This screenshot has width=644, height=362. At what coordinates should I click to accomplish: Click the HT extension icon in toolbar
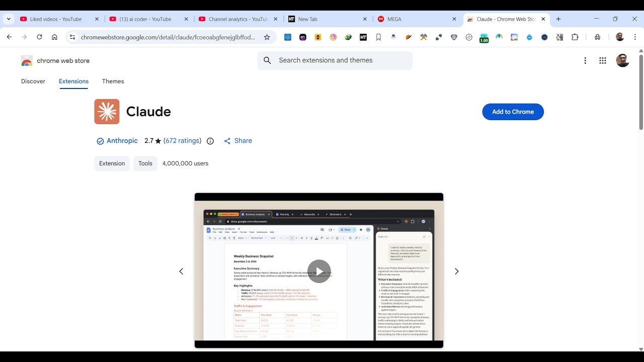tap(363, 37)
